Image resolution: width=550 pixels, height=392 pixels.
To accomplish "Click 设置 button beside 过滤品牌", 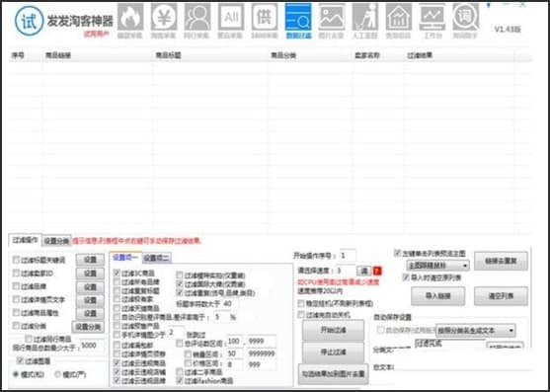I will (90, 286).
